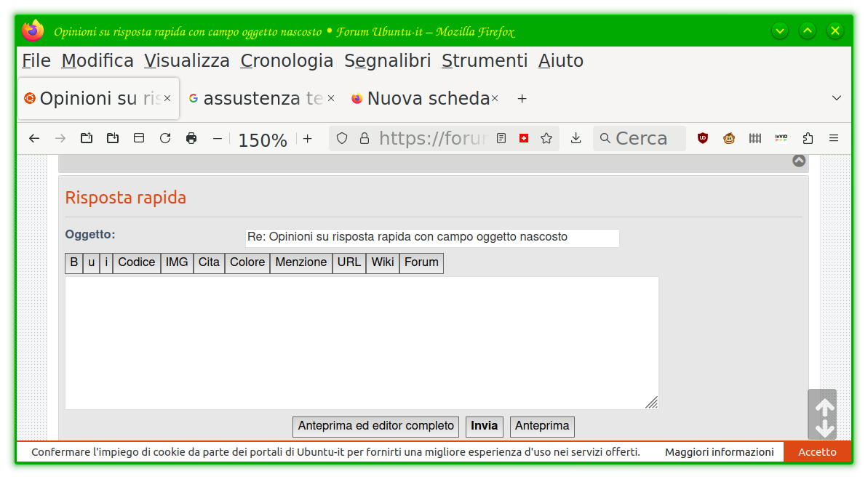Viewport: 868px width, 479px height.
Task: Reload the current page
Action: tap(165, 138)
